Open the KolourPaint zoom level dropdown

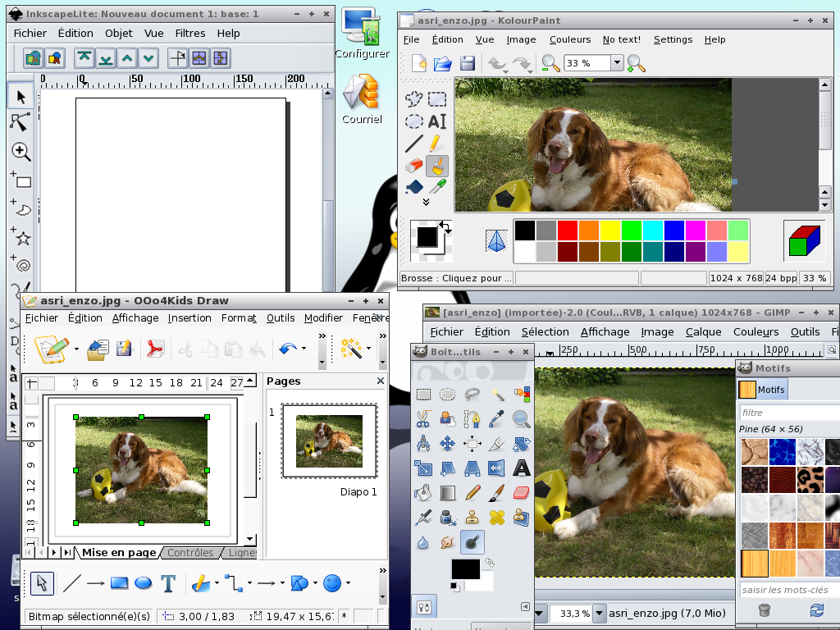click(617, 62)
